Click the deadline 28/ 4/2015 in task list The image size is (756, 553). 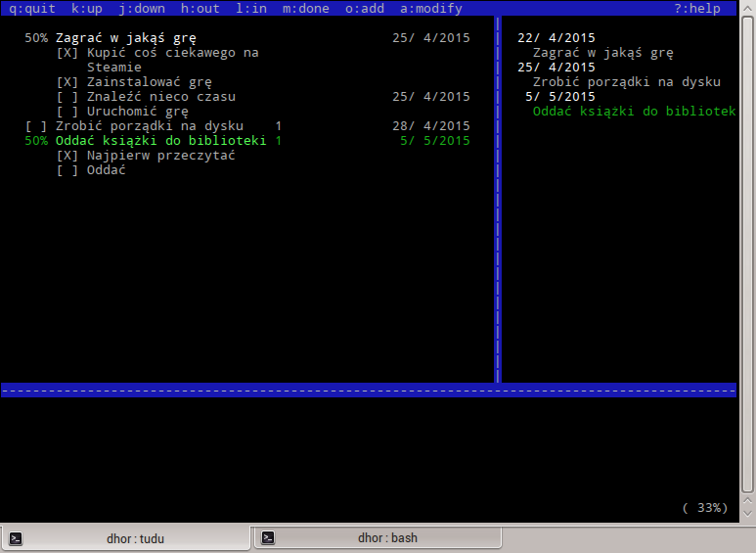(x=431, y=126)
